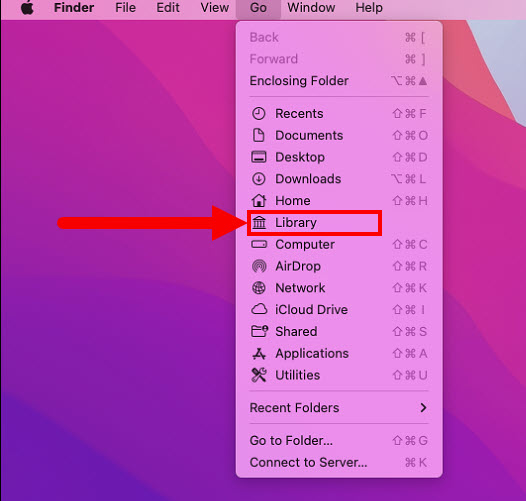The height and width of the screenshot is (501, 526).
Task: Open the File menu
Action: click(125, 7)
